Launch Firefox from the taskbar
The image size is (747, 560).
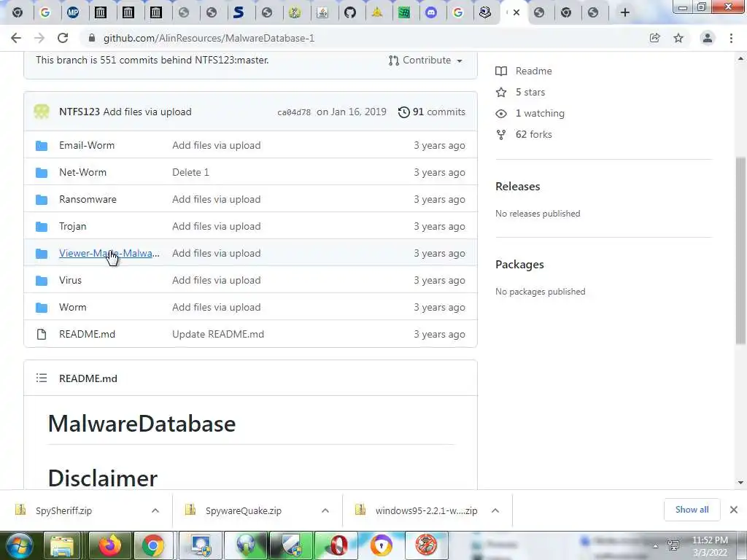(x=109, y=545)
